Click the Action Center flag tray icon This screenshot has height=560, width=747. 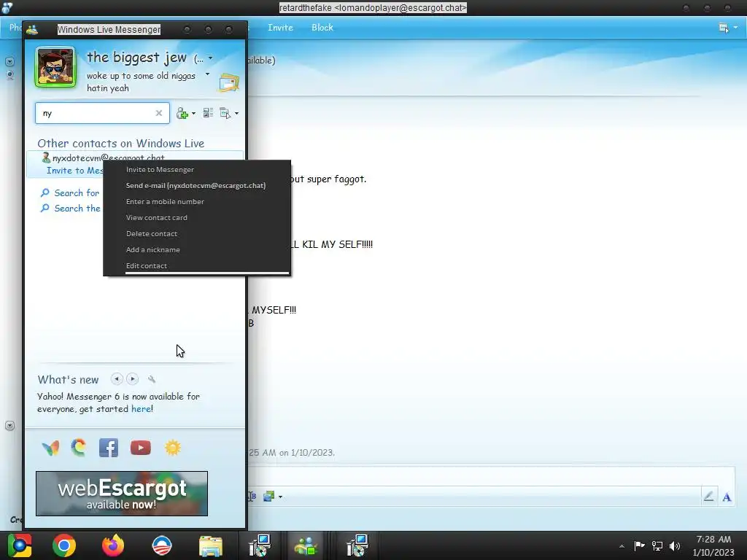[x=639, y=545]
